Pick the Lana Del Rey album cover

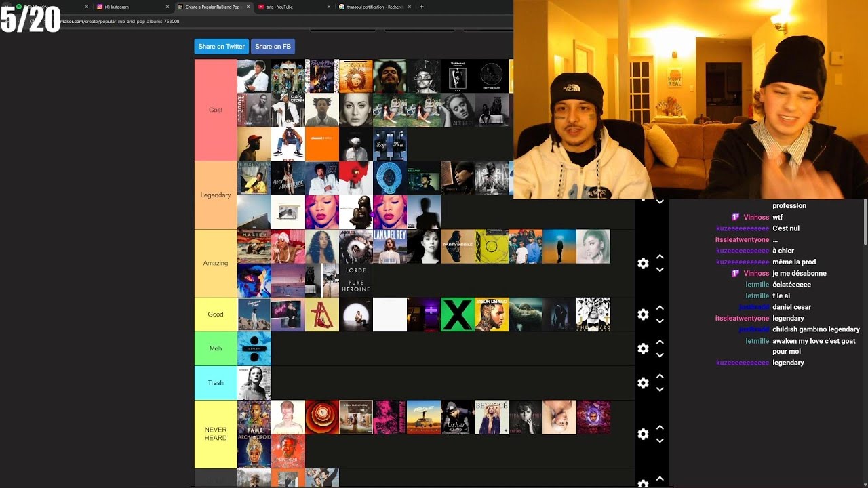390,246
